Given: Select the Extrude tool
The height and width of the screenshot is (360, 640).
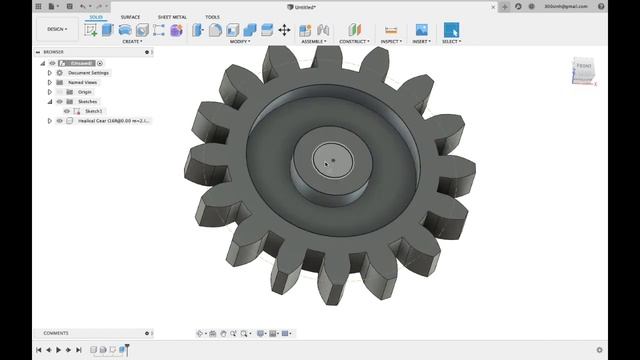Looking at the screenshot, I should tap(107, 30).
